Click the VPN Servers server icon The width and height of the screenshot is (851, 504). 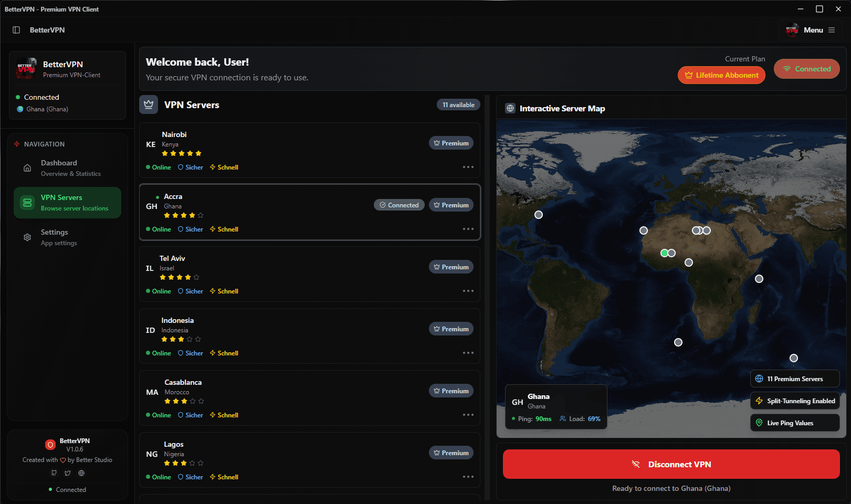pos(27,202)
